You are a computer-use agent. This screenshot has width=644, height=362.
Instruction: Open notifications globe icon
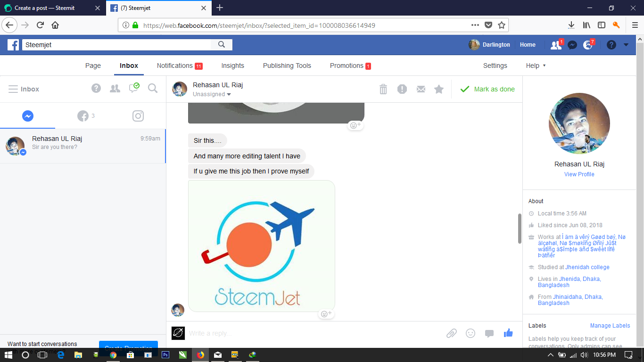[x=588, y=45]
